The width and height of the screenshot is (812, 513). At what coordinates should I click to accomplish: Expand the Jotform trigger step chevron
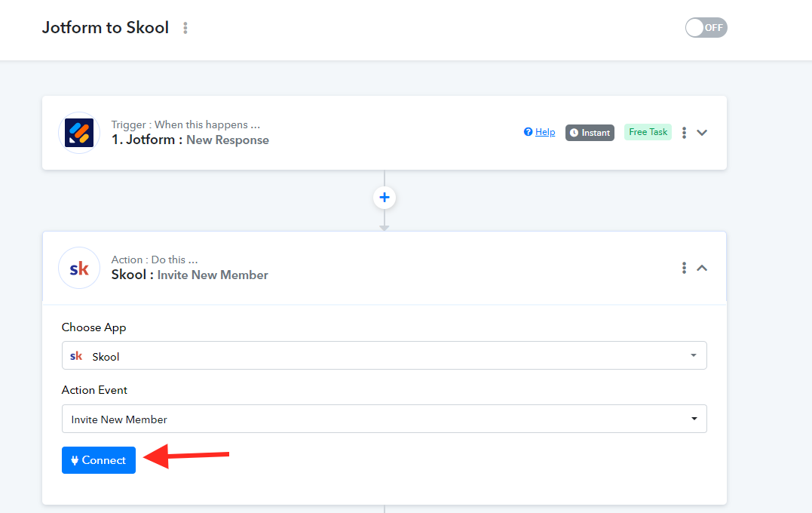[702, 133]
